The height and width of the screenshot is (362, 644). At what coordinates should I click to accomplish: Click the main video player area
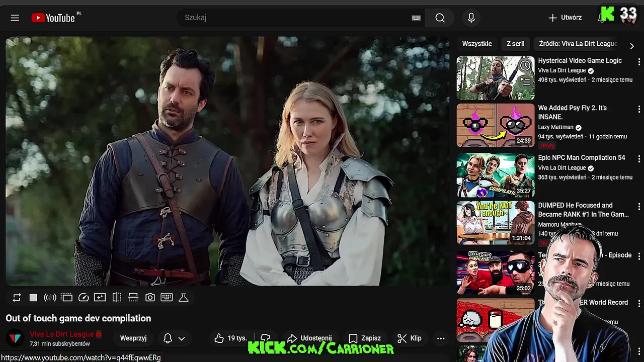tap(227, 161)
